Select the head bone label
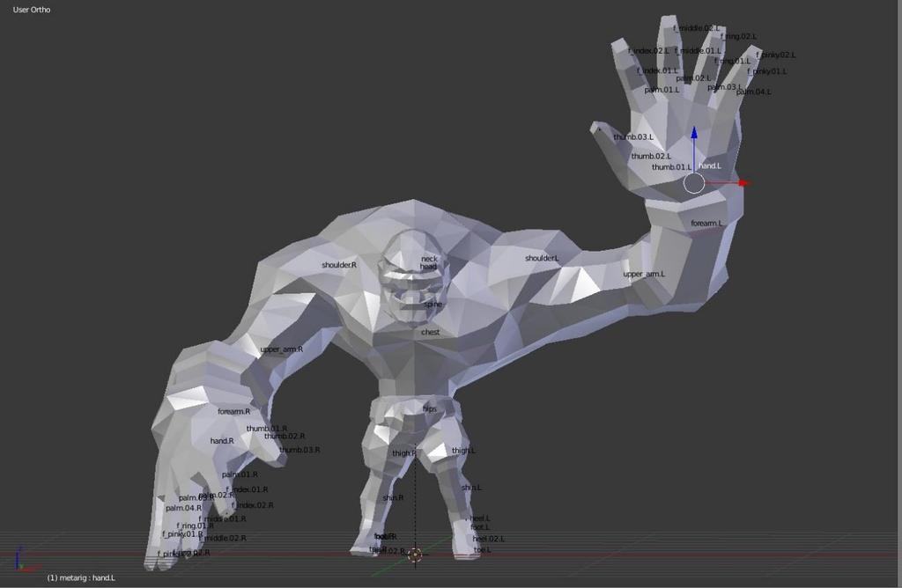Image resolution: width=902 pixels, height=588 pixels. click(428, 267)
